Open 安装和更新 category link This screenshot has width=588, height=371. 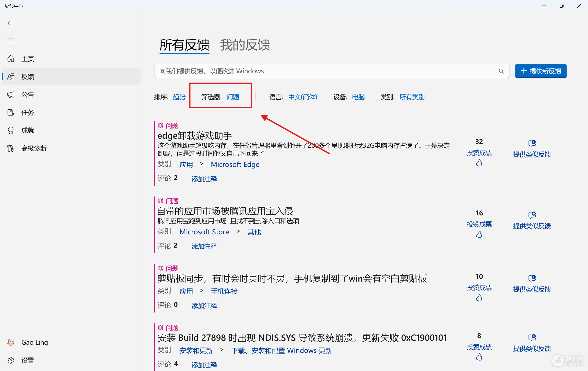pyautogui.click(x=196, y=351)
